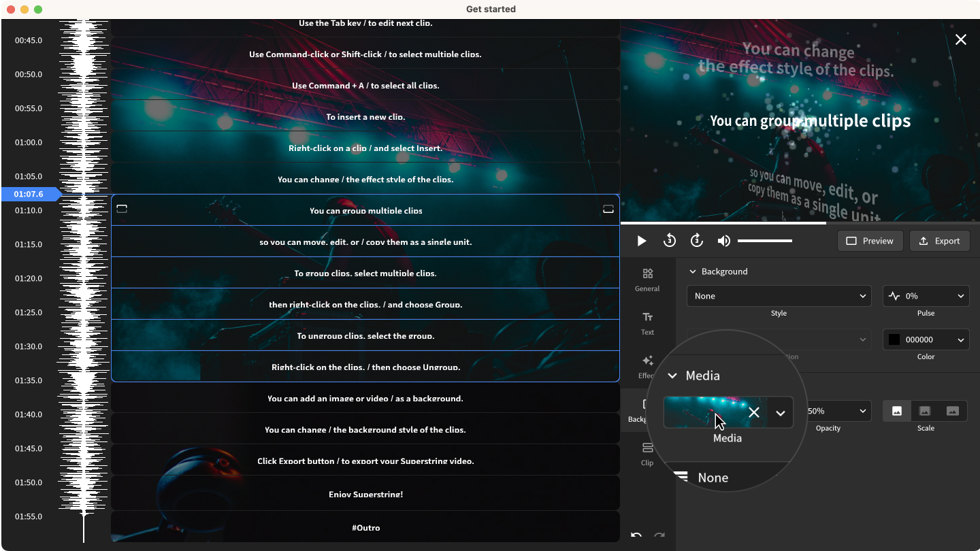Click the Export button
The height and width of the screenshot is (551, 980).
939,241
